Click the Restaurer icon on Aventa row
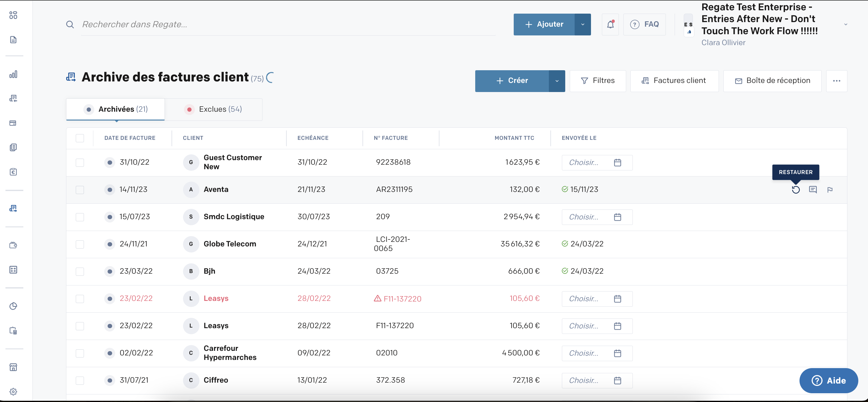The height and width of the screenshot is (402, 868). tap(796, 189)
